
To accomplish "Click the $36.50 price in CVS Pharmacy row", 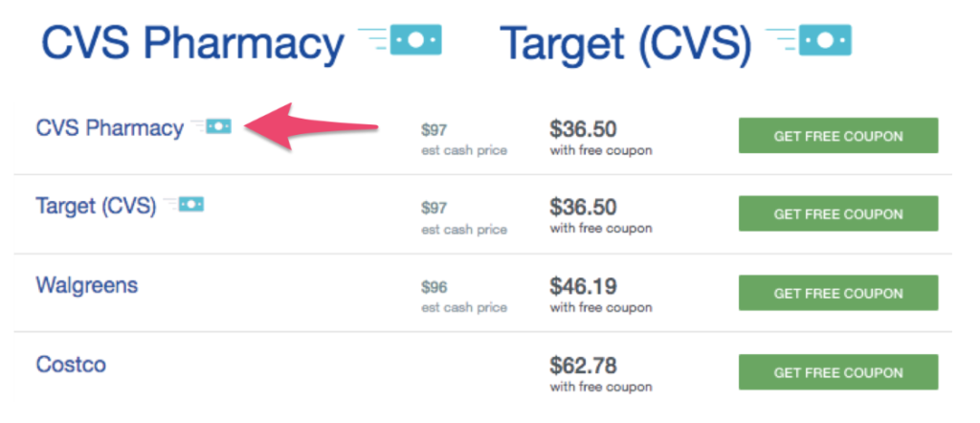I will click(x=583, y=129).
